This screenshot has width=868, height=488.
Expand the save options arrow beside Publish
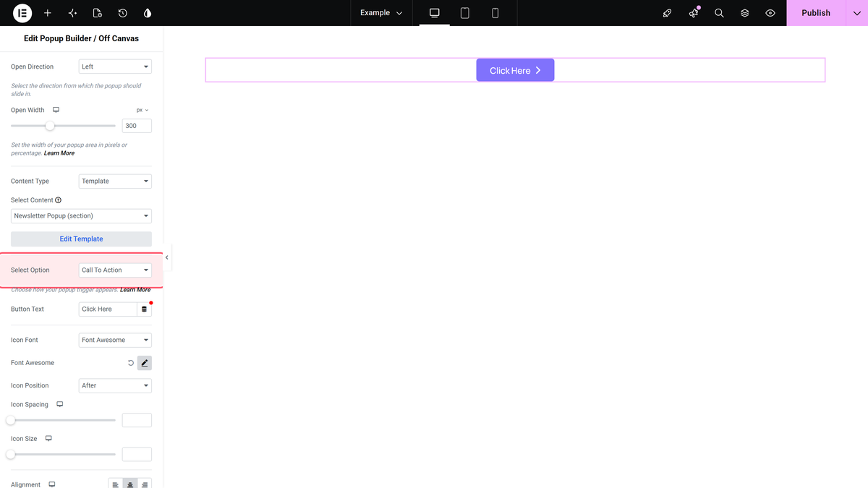pyautogui.click(x=857, y=13)
